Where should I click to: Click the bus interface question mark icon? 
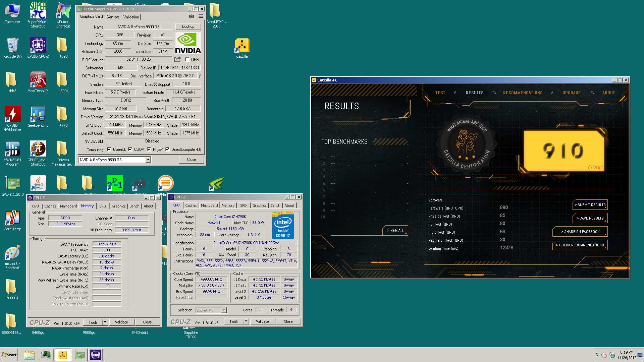point(200,76)
